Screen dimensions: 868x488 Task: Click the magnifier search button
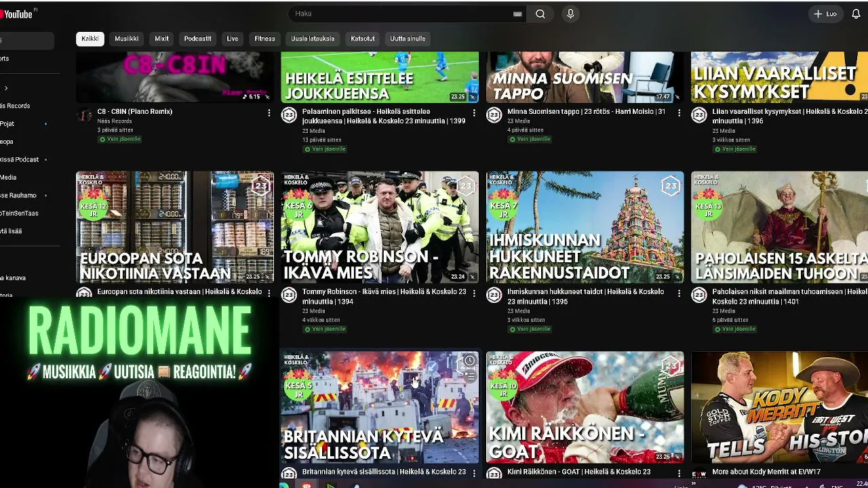pos(540,14)
